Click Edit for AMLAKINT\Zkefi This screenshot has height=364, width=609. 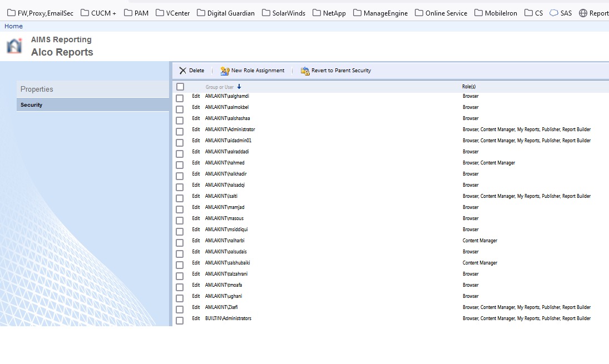tap(196, 307)
